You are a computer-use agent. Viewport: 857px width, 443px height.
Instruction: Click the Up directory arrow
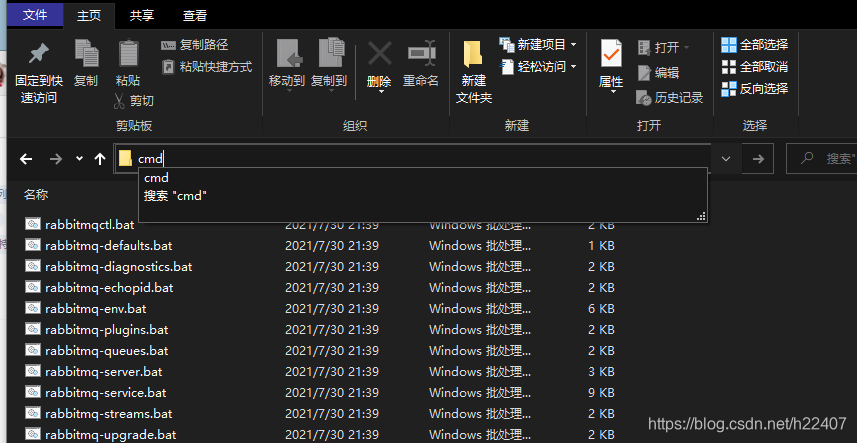[99, 159]
